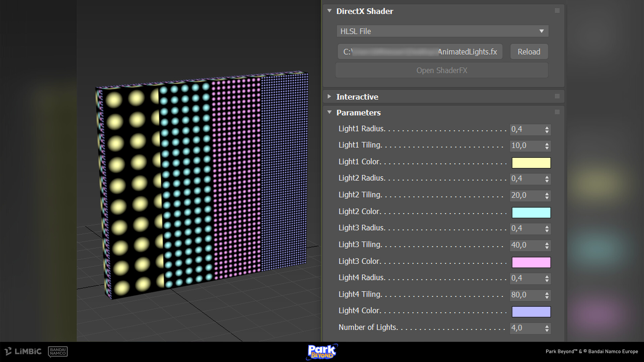Open the Light1 Color yellow swatch
Screen dimensions: 644x362
tap(531, 163)
